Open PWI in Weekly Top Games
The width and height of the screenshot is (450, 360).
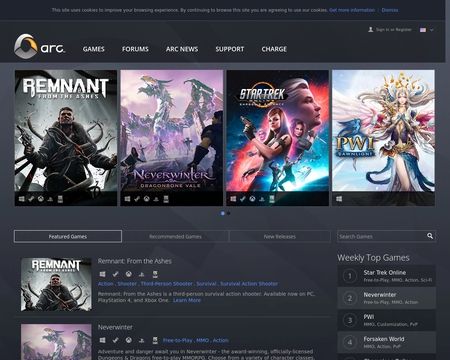coord(387,320)
